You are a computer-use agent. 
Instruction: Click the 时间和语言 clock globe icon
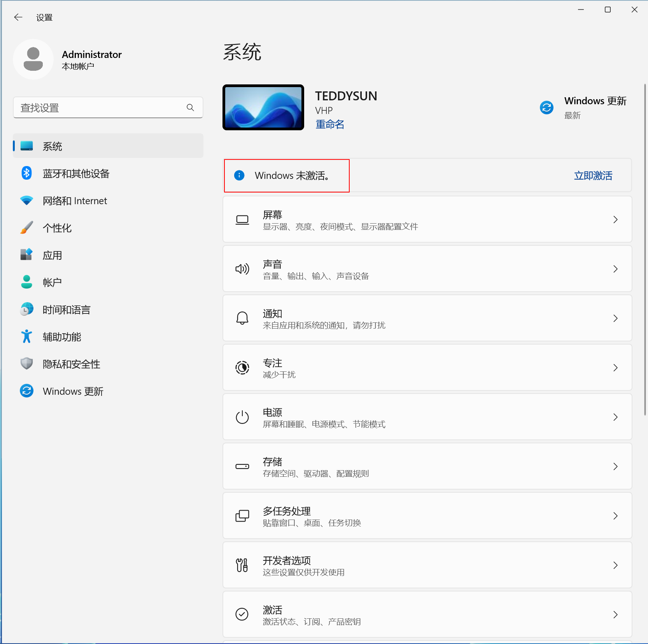26,309
